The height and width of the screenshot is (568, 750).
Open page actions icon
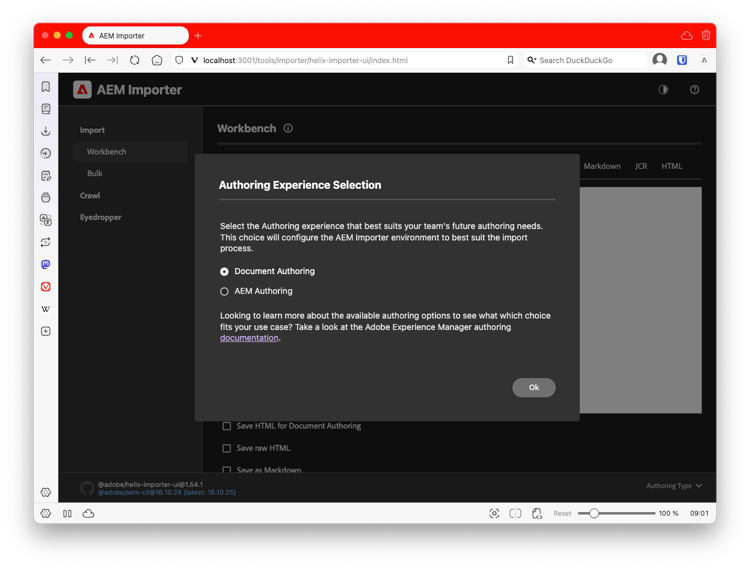pyautogui.click(x=537, y=513)
